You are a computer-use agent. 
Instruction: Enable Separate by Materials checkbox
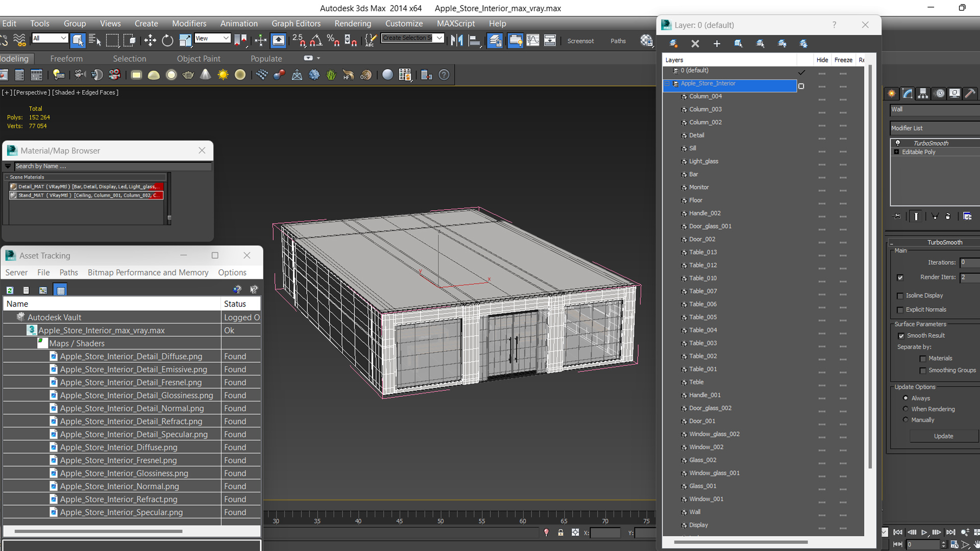click(922, 359)
